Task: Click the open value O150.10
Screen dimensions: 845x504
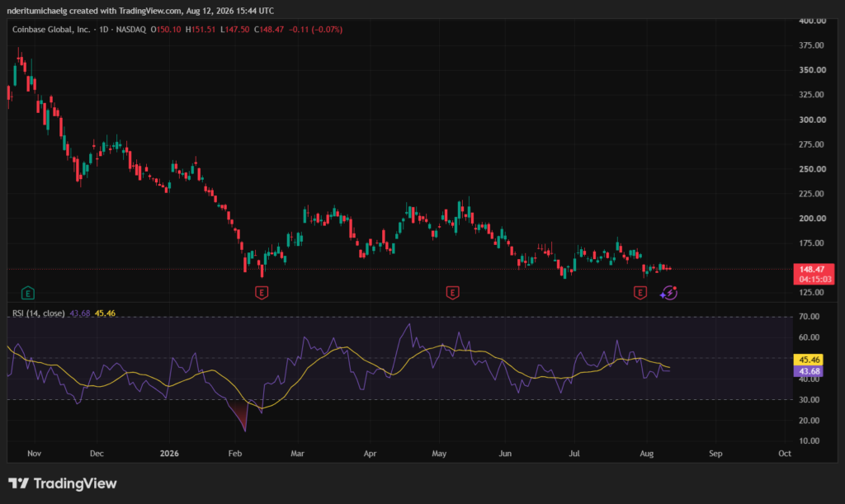Action: [166, 30]
